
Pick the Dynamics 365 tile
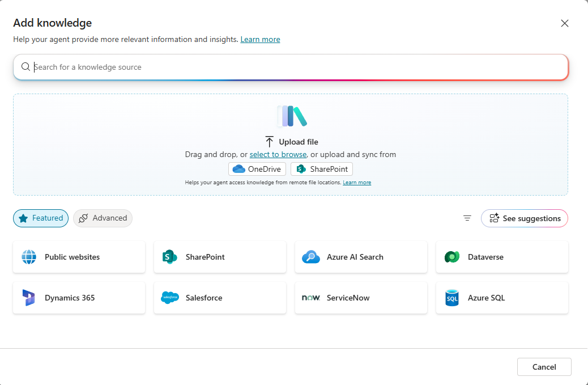79,298
